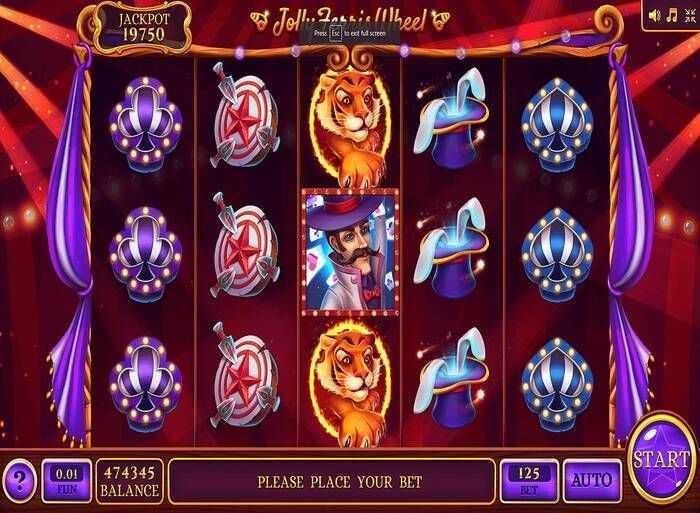Click the 474345 BALANCE display
This screenshot has width=700, height=513.
tap(129, 481)
